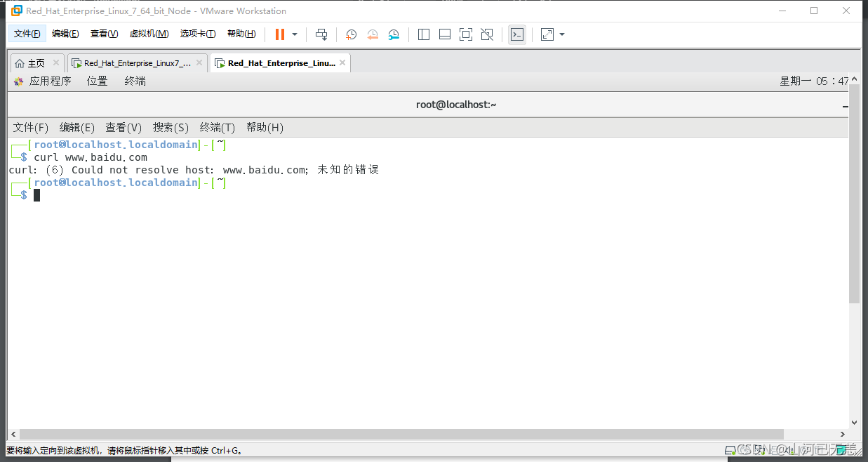The width and height of the screenshot is (868, 462).
Task: Open the stretch display dropdown arrow
Action: 562,34
